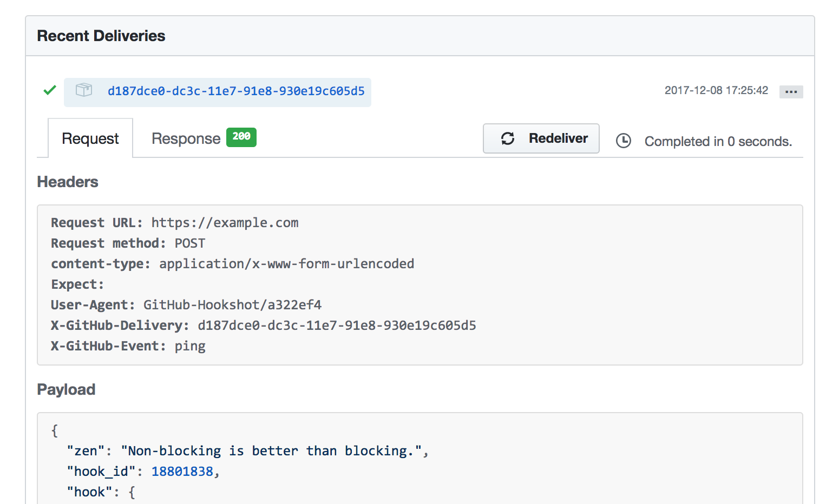Click the hook_id value 18801838
The height and width of the screenshot is (504, 839).
(x=182, y=472)
